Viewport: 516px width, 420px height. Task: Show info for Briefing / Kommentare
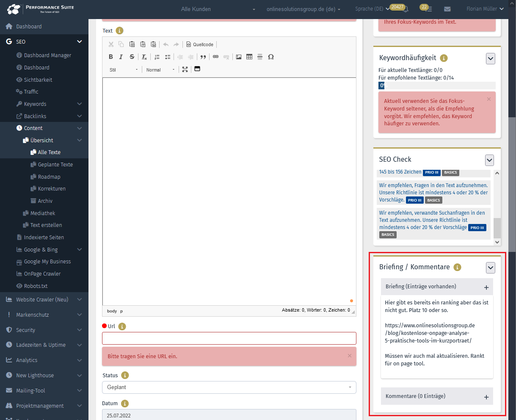click(x=457, y=267)
